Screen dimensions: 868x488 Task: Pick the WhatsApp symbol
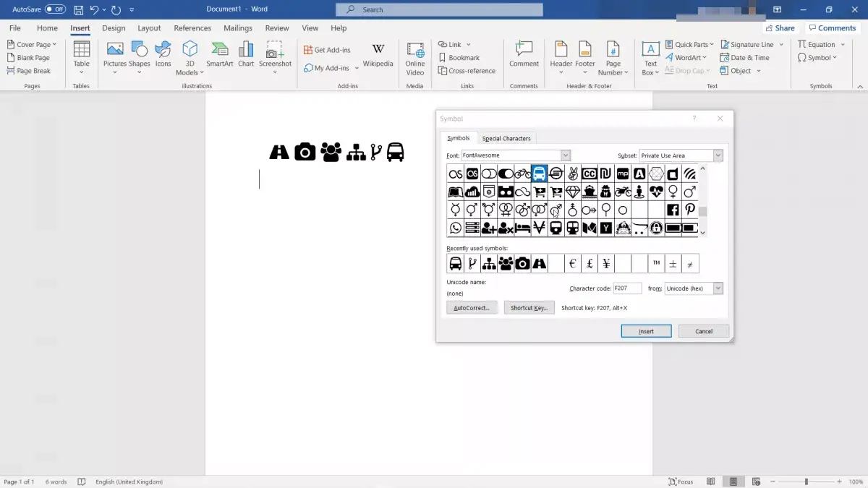455,228
